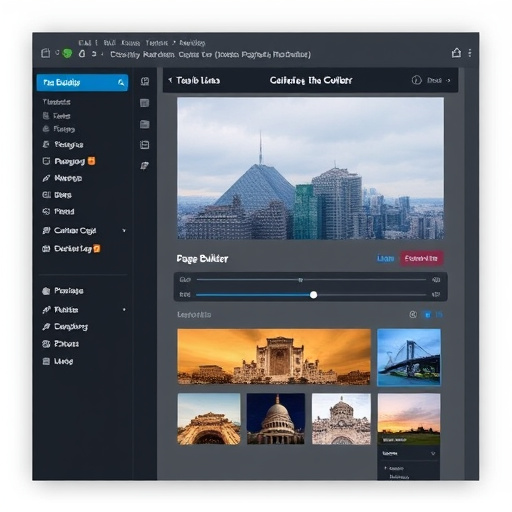This screenshot has height=512, width=512.
Task: Select the stone arch thumbnail
Action: (x=209, y=419)
